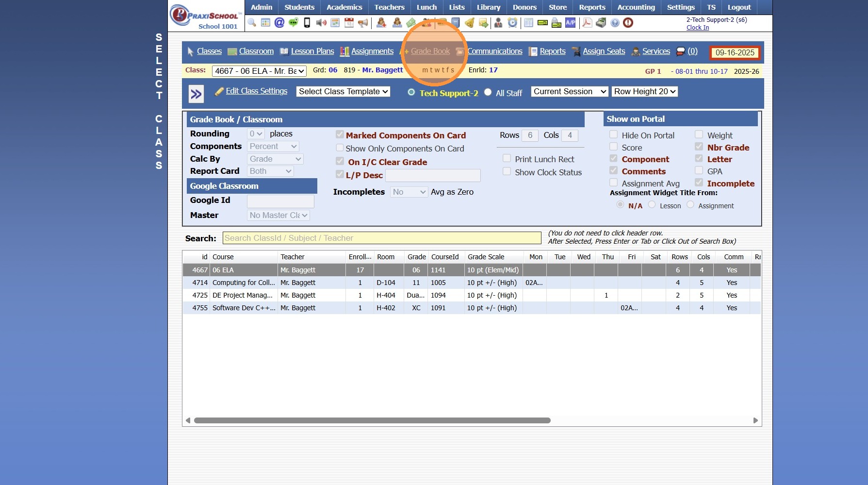Open the Teachers menu
The image size is (868, 485).
click(389, 7)
